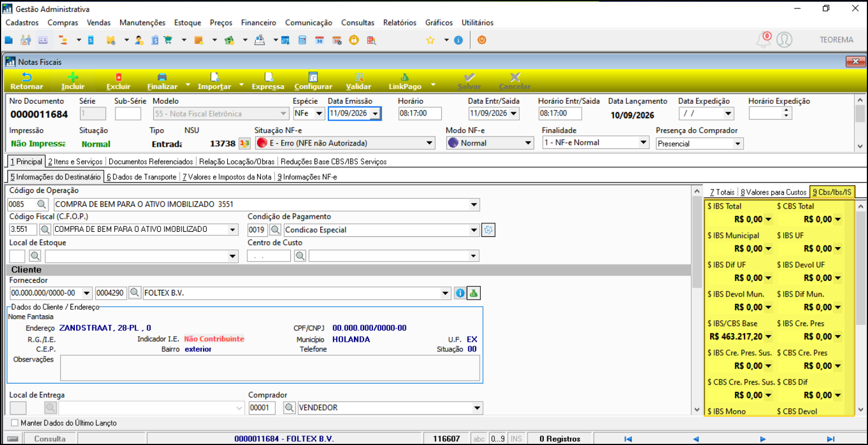The width and height of the screenshot is (868, 445).
Task: Click the NSU icon next to 13738
Action: [x=245, y=143]
